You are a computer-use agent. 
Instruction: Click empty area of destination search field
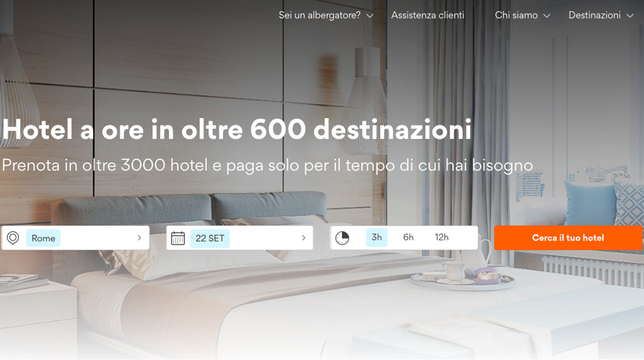(98, 238)
